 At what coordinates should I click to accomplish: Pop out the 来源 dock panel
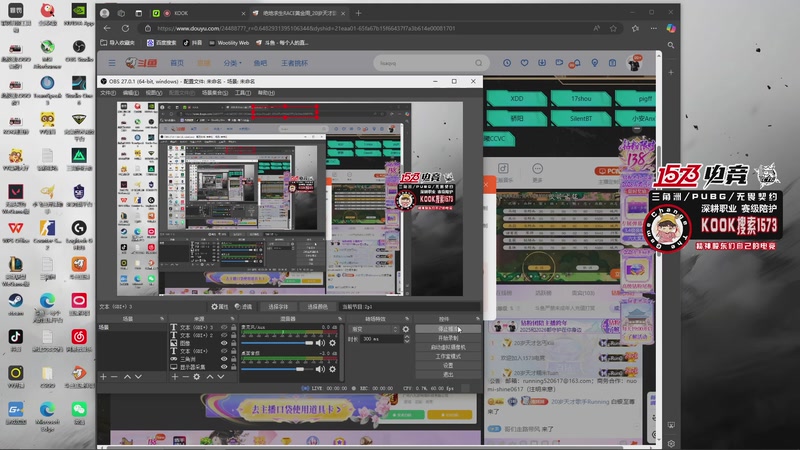[x=232, y=319]
